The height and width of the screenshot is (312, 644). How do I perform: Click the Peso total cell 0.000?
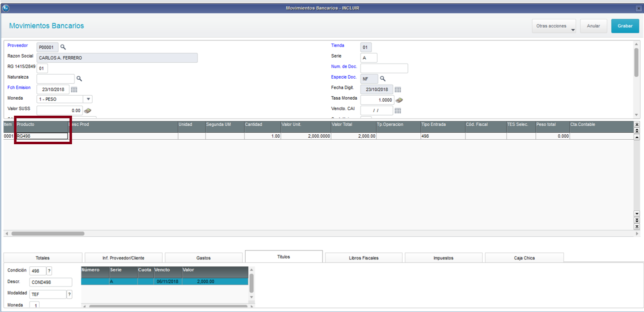pyautogui.click(x=552, y=136)
